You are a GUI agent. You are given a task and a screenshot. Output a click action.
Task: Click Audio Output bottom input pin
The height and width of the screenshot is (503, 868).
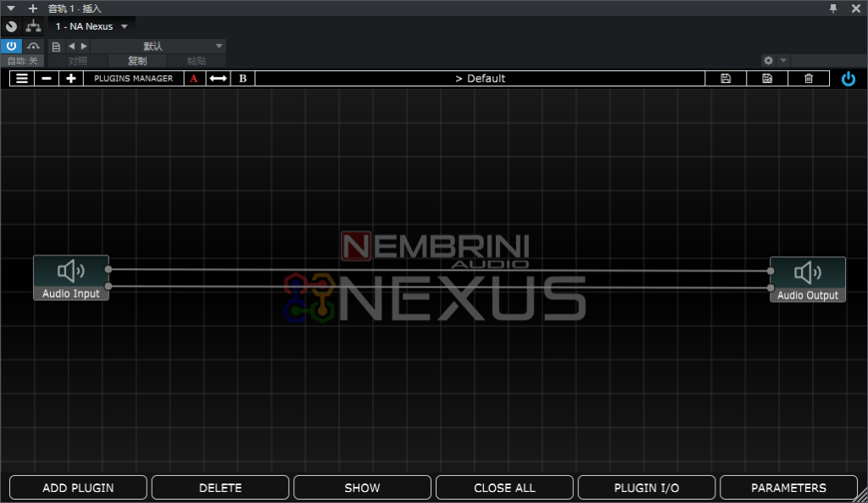[771, 288]
